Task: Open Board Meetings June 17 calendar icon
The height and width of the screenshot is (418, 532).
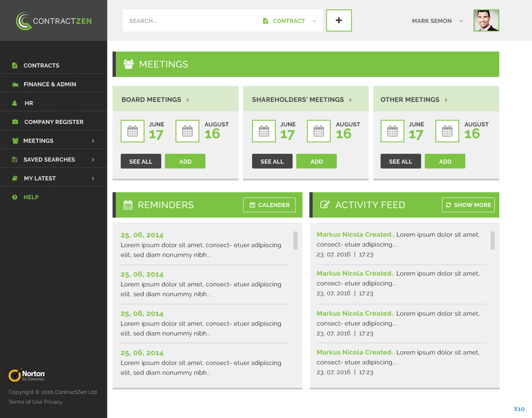Action: [133, 131]
